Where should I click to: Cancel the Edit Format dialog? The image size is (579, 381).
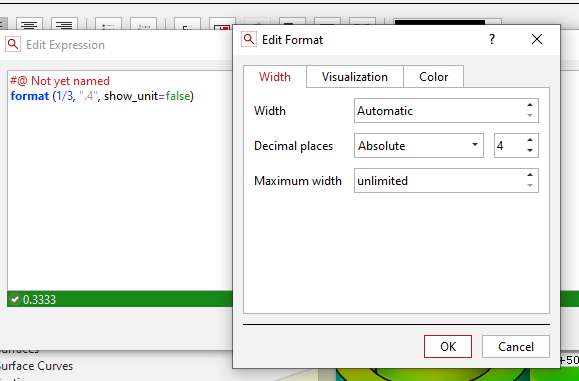[516, 347]
